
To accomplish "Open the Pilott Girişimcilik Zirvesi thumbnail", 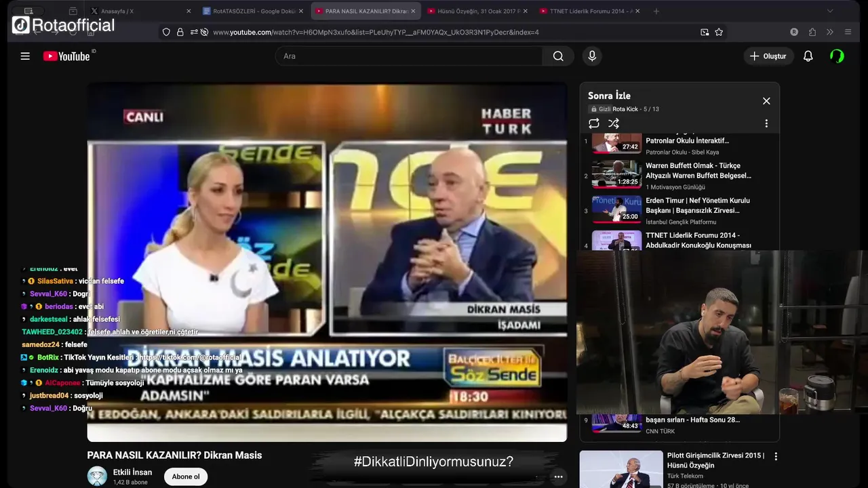I will [x=621, y=469].
